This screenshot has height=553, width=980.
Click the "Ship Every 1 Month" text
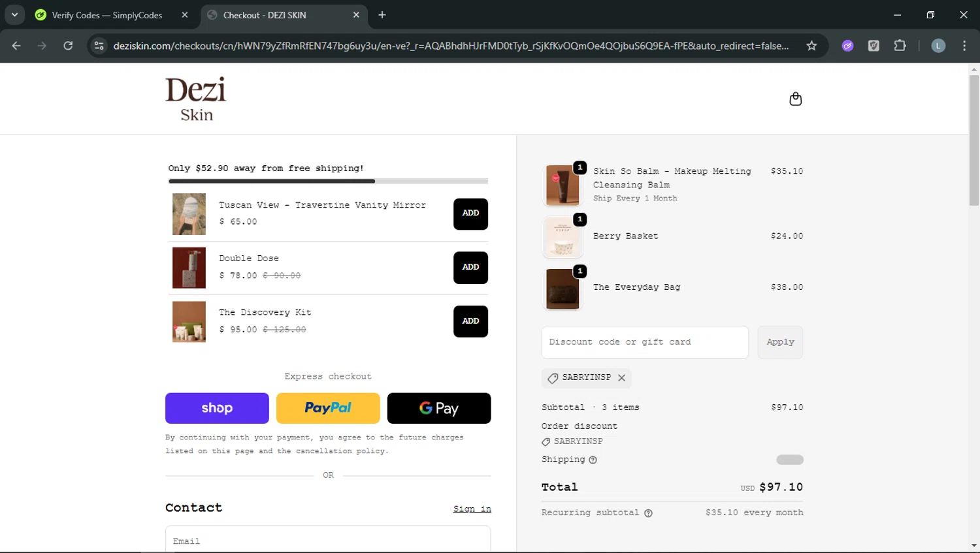635,198
